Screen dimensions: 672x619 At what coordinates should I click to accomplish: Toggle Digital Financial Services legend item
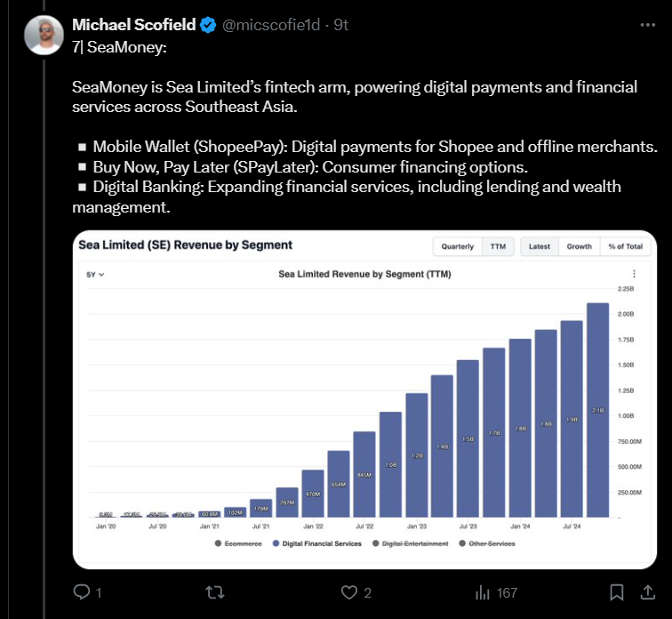point(316,543)
